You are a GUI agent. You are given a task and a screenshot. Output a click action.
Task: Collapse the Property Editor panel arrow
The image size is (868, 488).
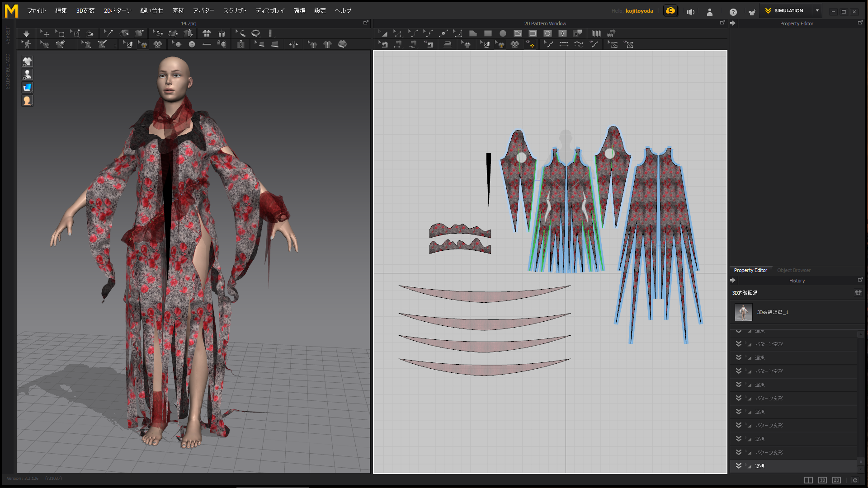point(733,23)
